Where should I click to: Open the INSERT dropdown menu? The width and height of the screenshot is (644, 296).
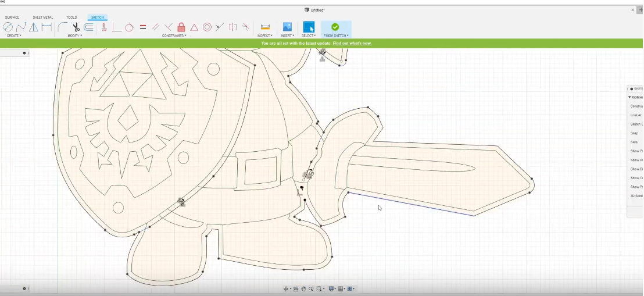pyautogui.click(x=287, y=36)
